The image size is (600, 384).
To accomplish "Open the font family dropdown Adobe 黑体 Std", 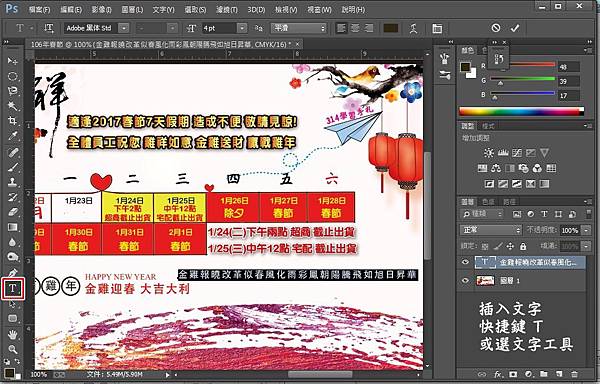I will click(x=124, y=28).
